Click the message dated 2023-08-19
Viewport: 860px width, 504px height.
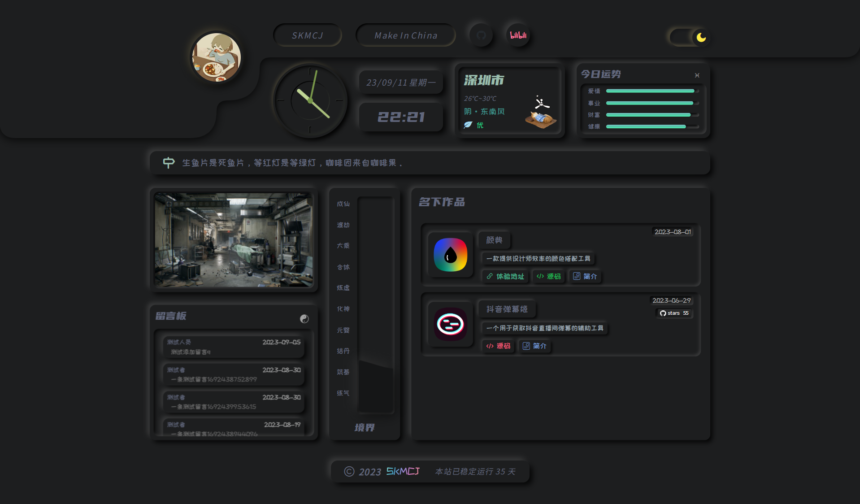(x=234, y=428)
